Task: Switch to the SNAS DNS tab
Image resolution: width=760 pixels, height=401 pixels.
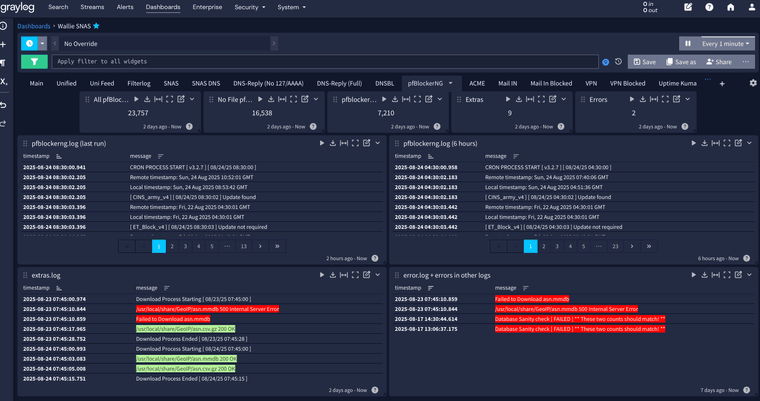Action: pos(206,83)
